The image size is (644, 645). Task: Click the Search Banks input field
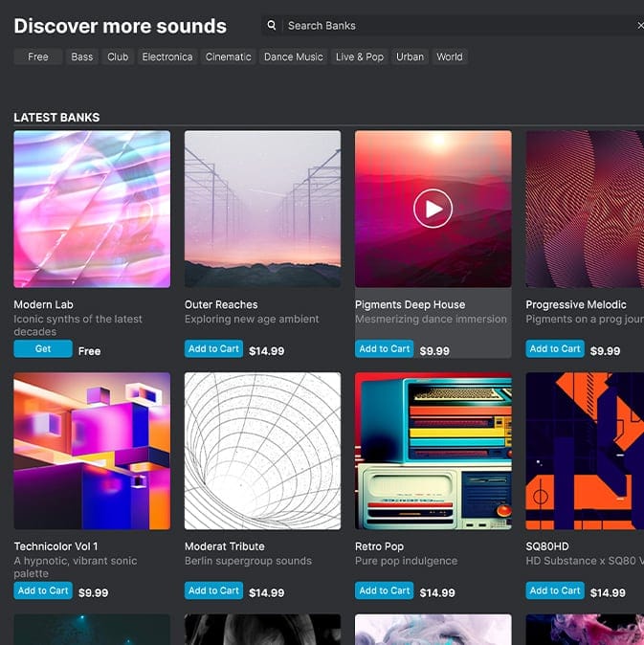click(450, 26)
